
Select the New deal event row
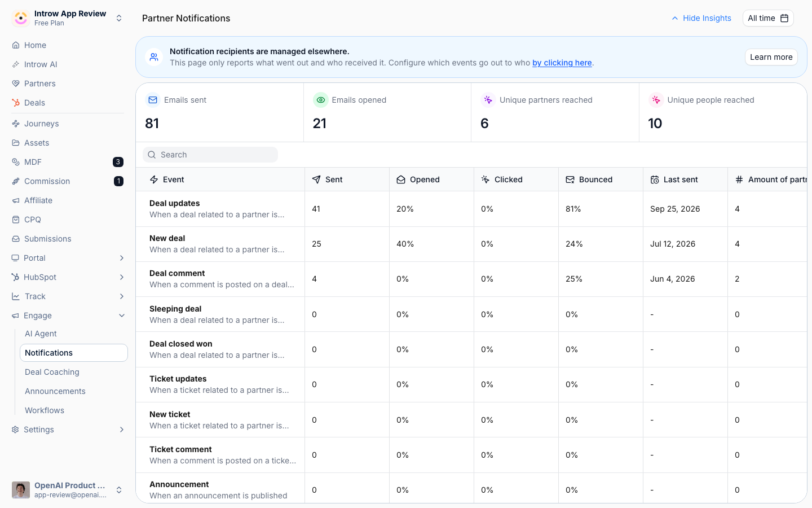471,244
